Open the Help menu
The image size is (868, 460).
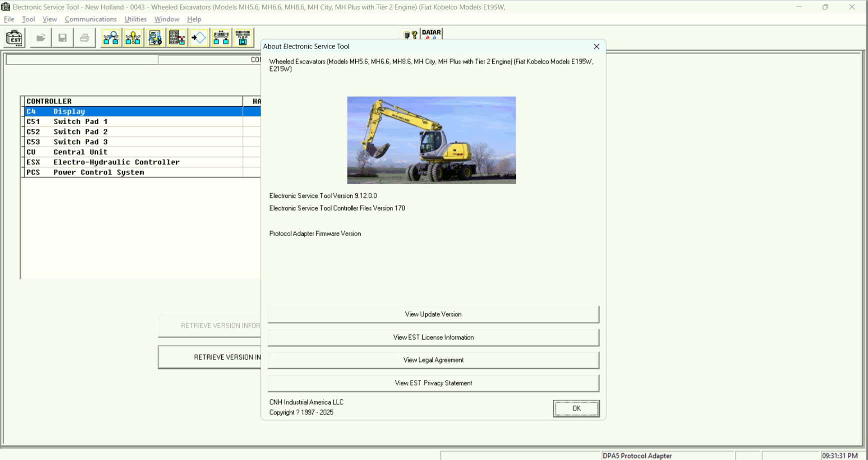(194, 19)
